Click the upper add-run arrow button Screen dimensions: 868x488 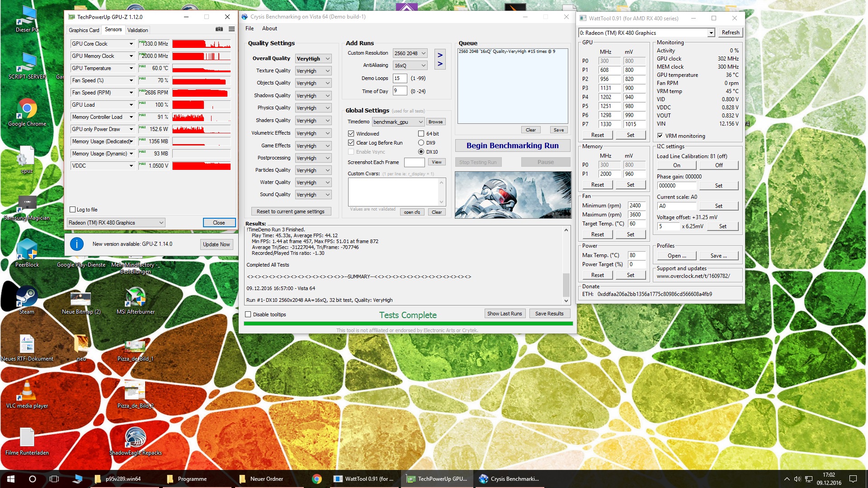click(440, 55)
